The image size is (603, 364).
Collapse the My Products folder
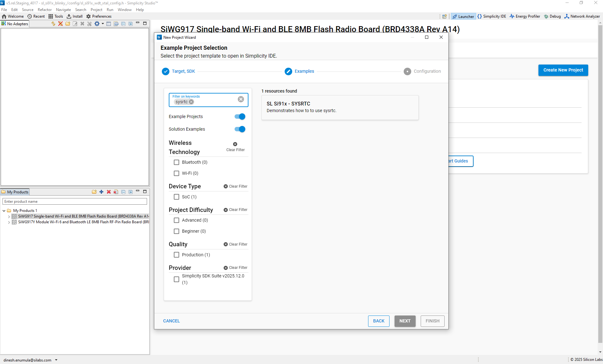click(x=4, y=211)
